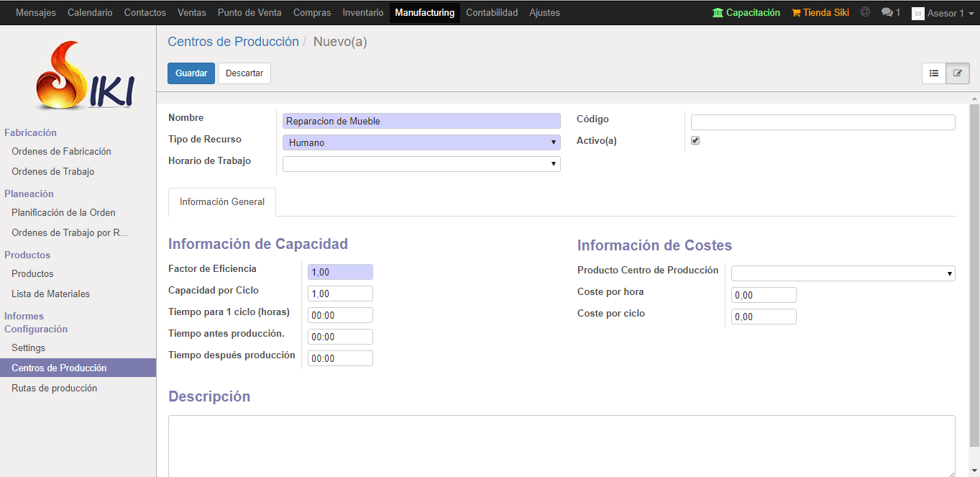Open the Contabilidad menu
This screenshot has width=980, height=477.
pos(492,12)
